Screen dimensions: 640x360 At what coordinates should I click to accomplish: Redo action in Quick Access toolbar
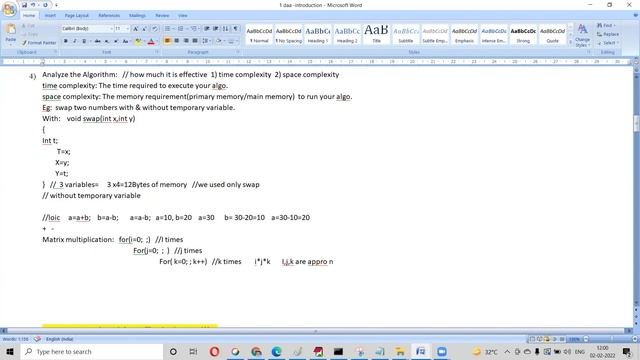click(45, 5)
